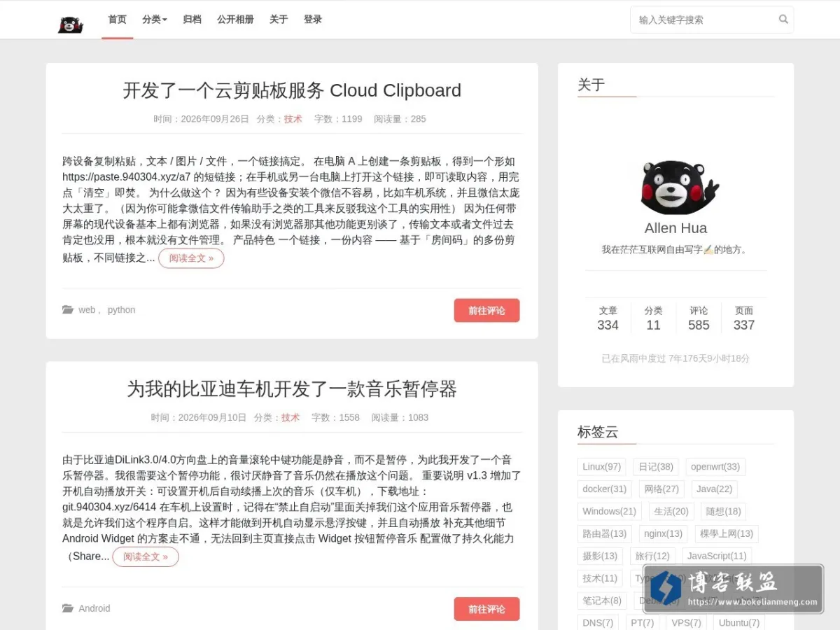Click the 分类 11 stat

[x=653, y=318]
